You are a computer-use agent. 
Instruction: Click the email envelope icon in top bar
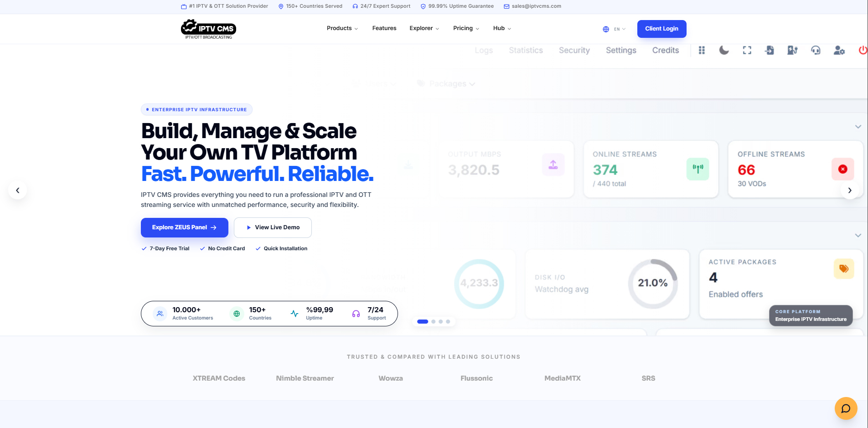tap(506, 6)
